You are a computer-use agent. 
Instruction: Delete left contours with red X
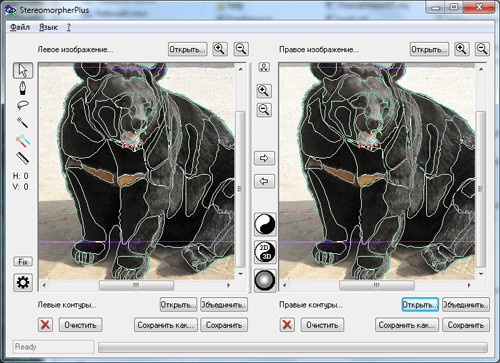pyautogui.click(x=45, y=325)
